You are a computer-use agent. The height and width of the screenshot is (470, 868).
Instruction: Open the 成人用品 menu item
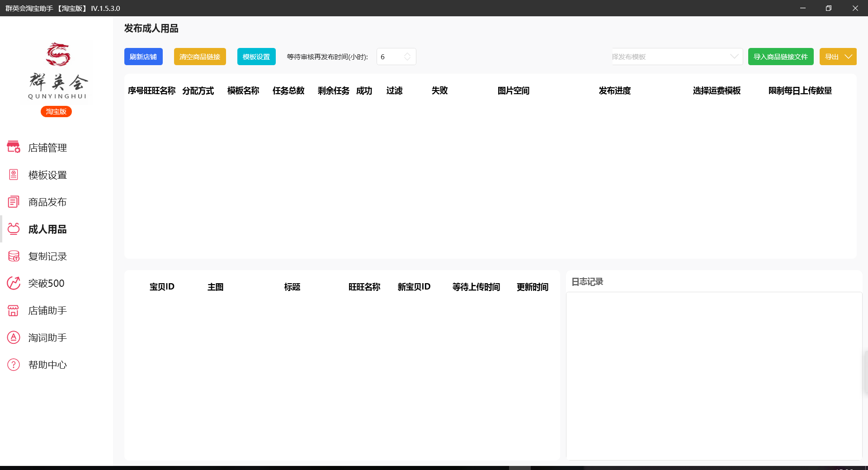pyautogui.click(x=47, y=229)
